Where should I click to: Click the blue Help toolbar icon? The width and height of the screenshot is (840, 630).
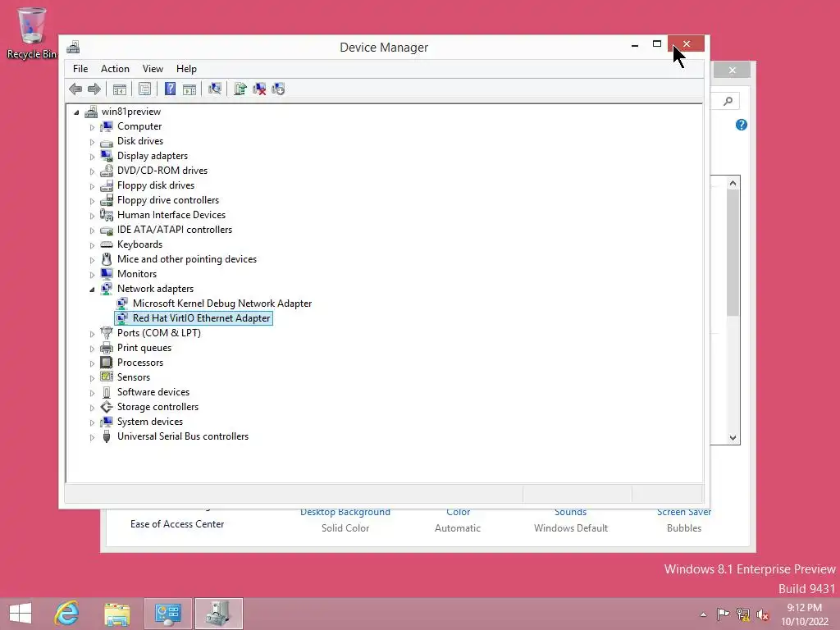click(x=170, y=89)
